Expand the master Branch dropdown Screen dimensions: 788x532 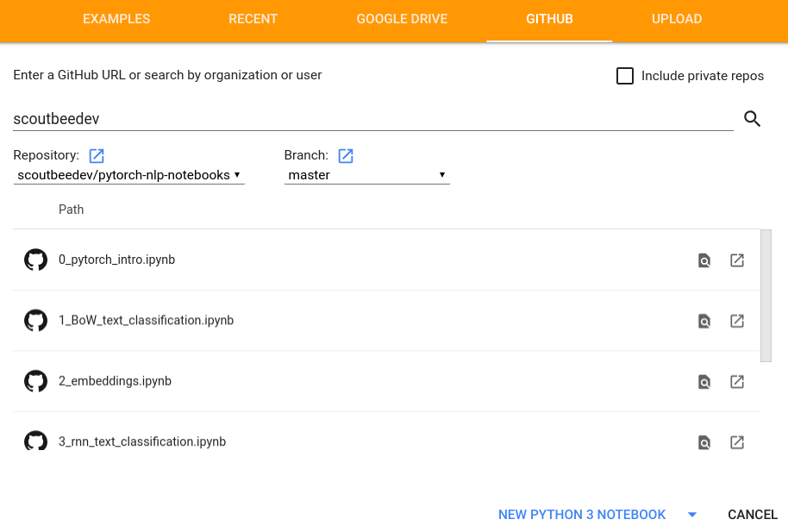[367, 175]
